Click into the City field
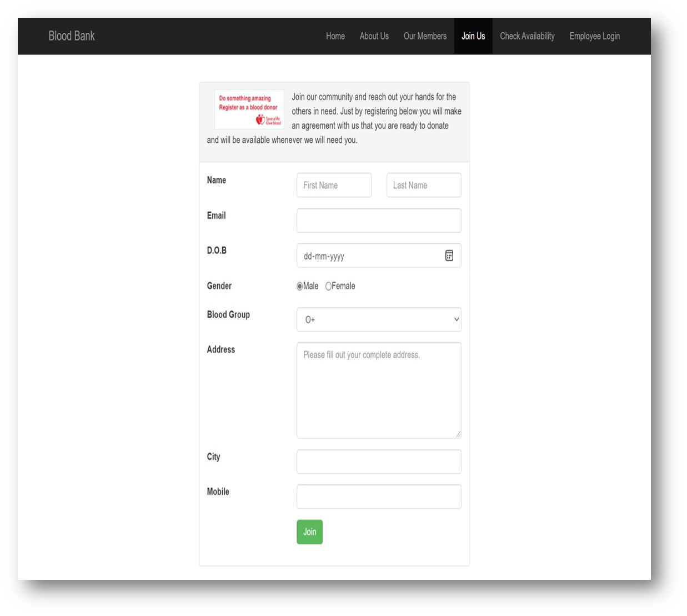The width and height of the screenshot is (687, 616). point(379,461)
